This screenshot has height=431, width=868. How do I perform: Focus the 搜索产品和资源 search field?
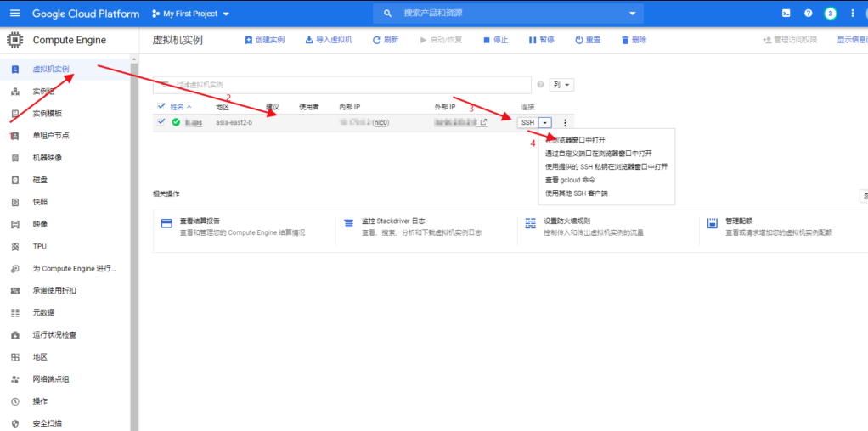508,14
